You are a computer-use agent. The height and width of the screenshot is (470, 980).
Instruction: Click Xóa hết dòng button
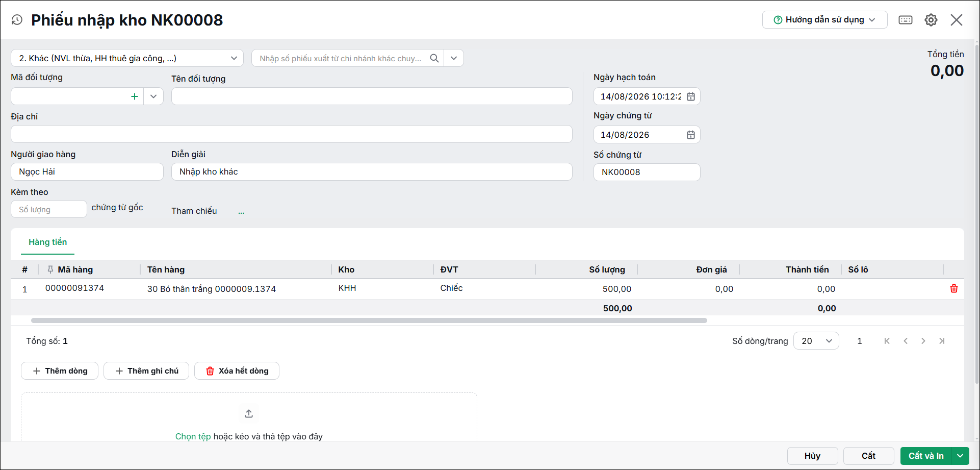coord(237,371)
